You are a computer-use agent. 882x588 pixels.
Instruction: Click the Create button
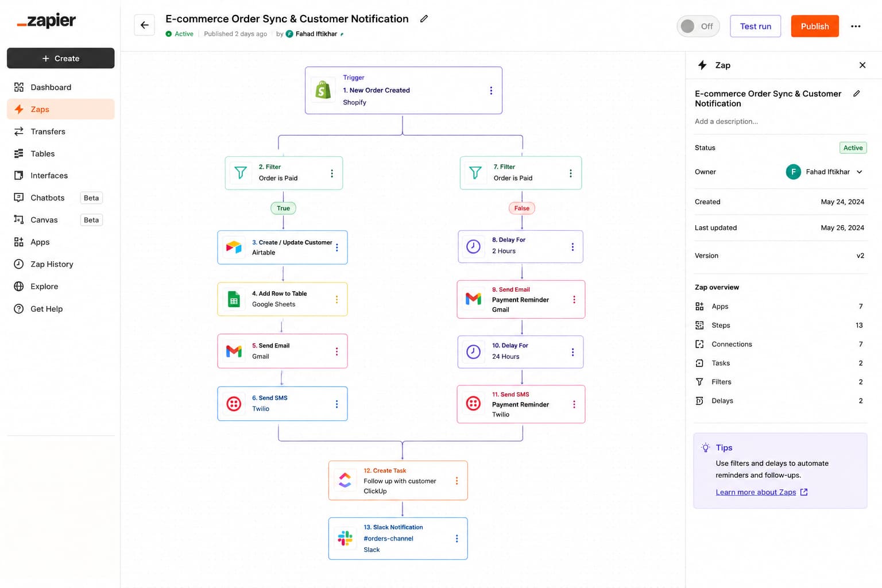(x=60, y=58)
